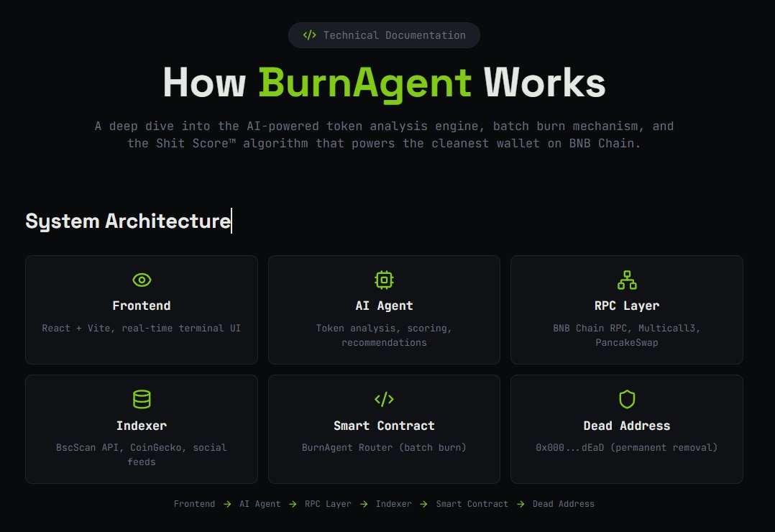Click the database icon on Indexer card
Viewport: 775px width, 532px height.
click(x=142, y=399)
